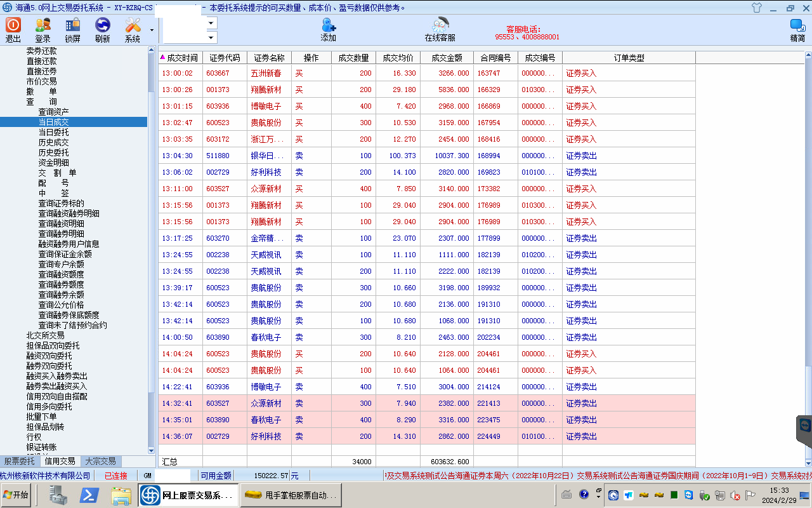Click the 成交金额 column header
The width and height of the screenshot is (812, 508).
tap(447, 58)
